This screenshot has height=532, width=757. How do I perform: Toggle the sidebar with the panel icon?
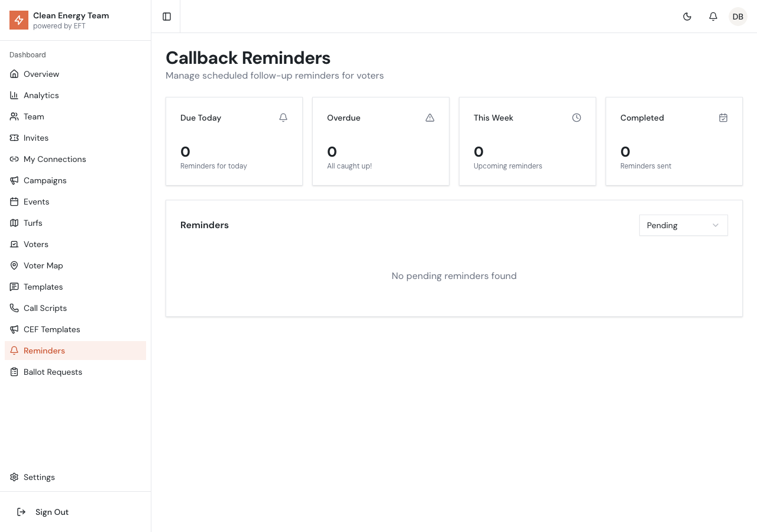(166, 17)
